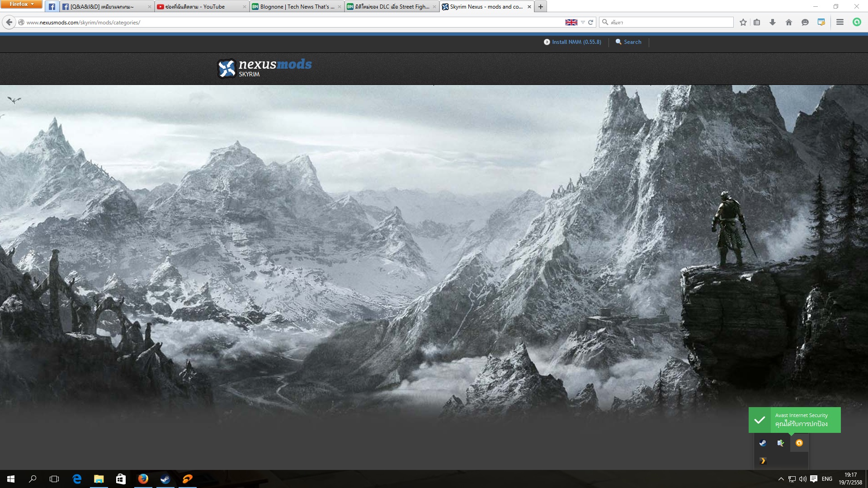This screenshot has width=868, height=488.
Task: Open the clock showing 19:17
Action: point(850,479)
